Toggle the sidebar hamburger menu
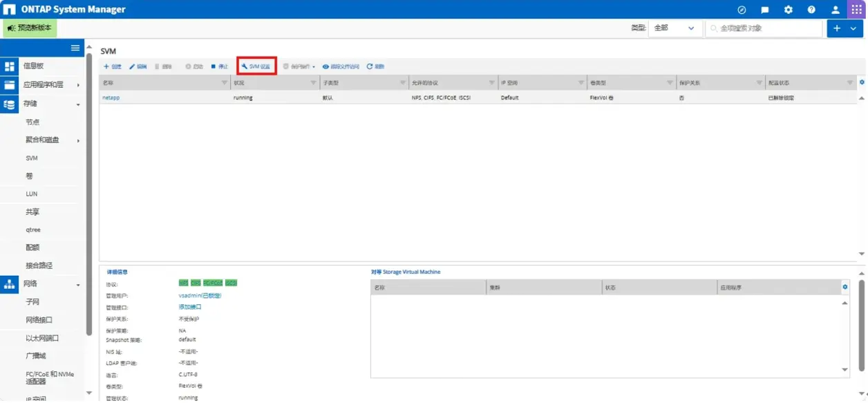Viewport: 868px width, 403px height. (x=75, y=48)
